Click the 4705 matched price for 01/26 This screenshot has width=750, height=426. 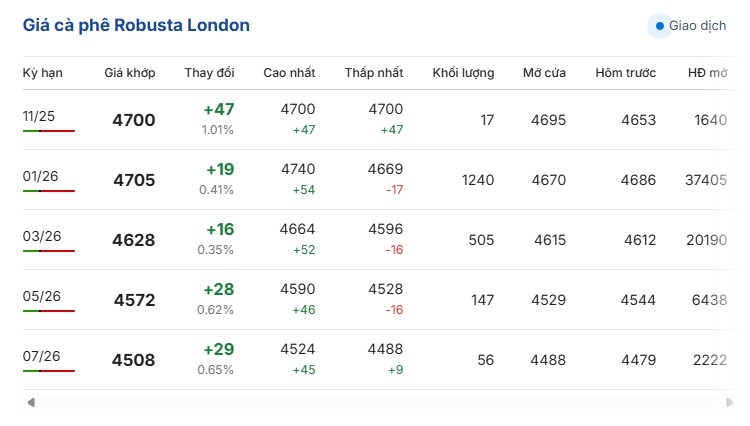coord(134,181)
